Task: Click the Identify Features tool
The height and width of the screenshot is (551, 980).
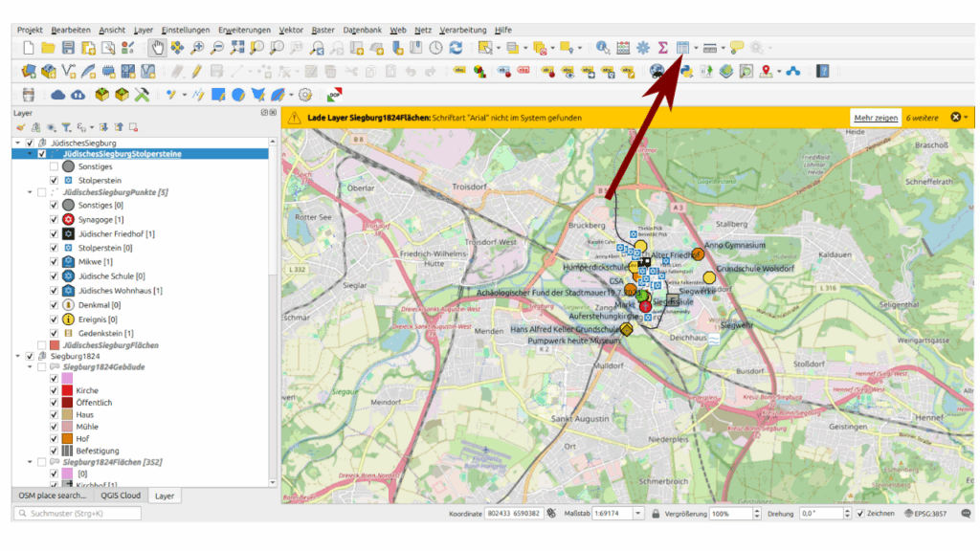Action: [602, 47]
